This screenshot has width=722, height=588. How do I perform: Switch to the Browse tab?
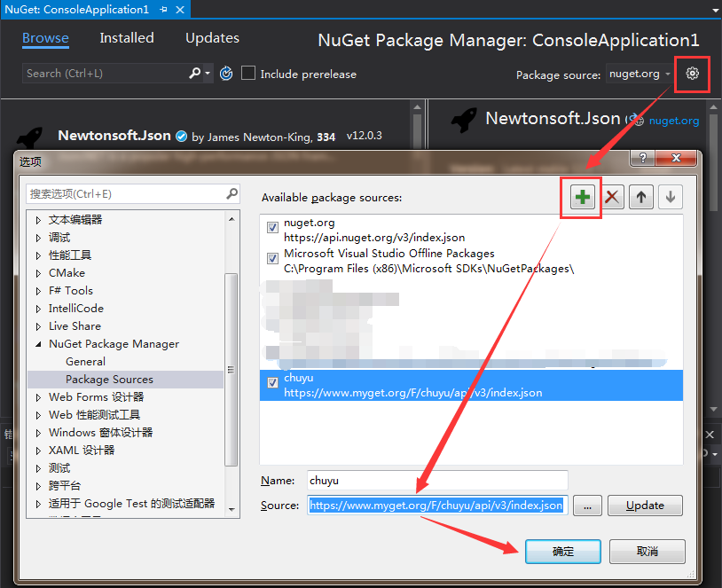(x=45, y=38)
